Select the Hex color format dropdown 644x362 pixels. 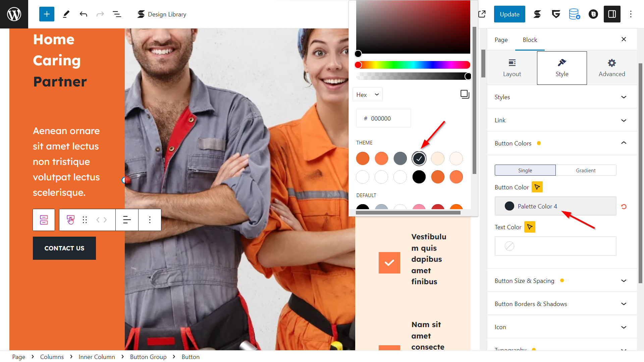pyautogui.click(x=368, y=94)
